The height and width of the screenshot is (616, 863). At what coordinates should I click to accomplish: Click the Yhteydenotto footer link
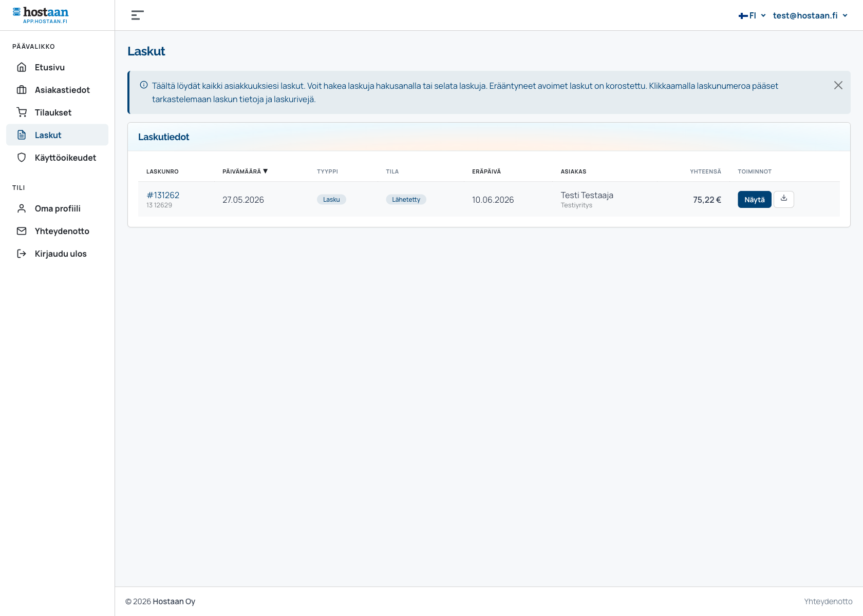[x=828, y=601]
